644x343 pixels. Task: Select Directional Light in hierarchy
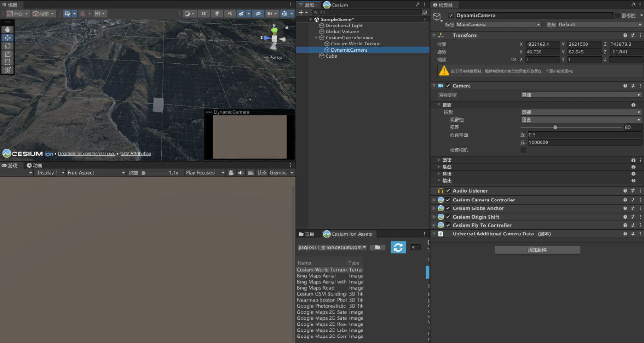(x=344, y=26)
